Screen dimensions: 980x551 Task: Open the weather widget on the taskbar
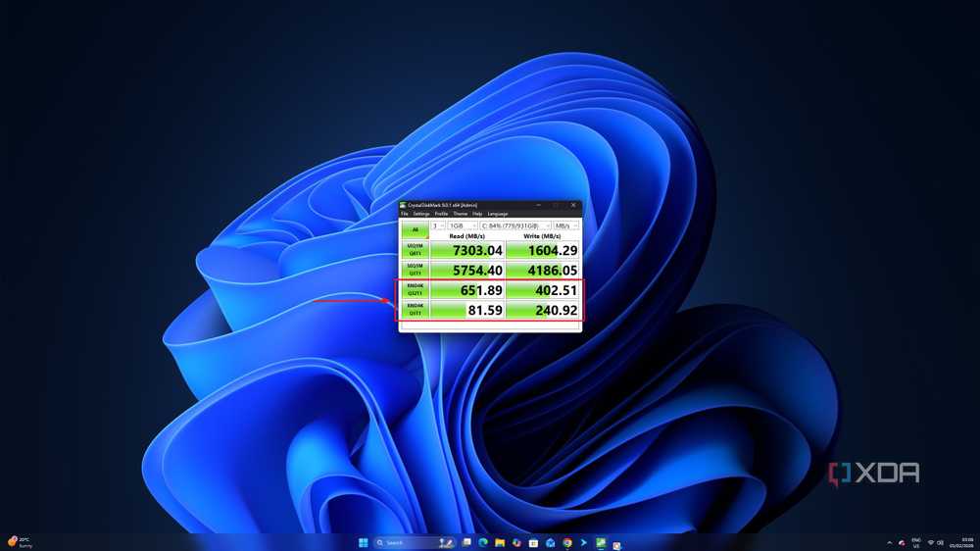click(19, 542)
